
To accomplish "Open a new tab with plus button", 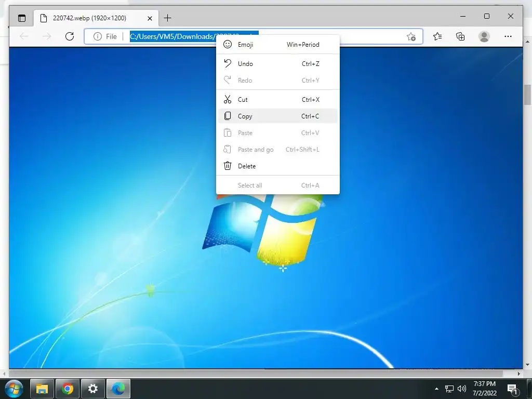I will (x=168, y=18).
